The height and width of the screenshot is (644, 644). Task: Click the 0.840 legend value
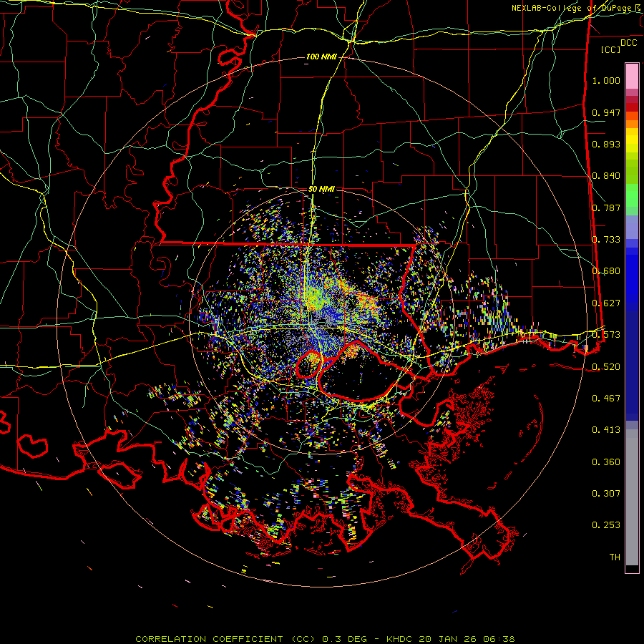coord(606,176)
